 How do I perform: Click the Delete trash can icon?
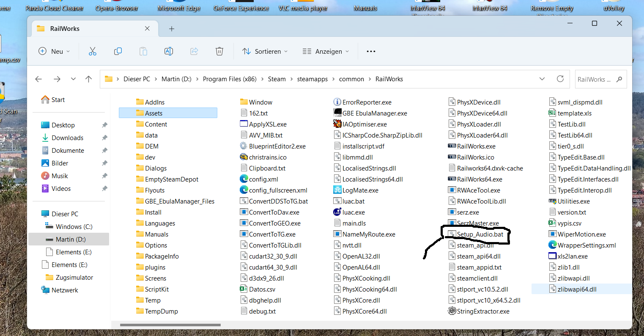[219, 51]
